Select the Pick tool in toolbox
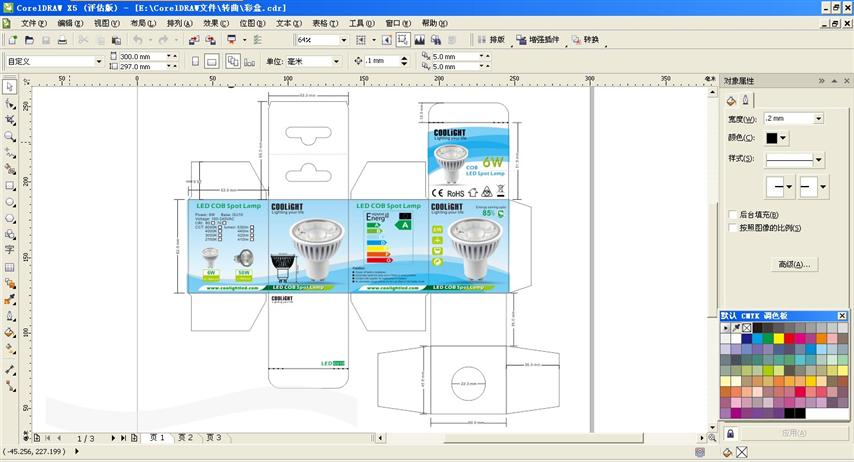The width and height of the screenshot is (854, 462). tap(10, 87)
